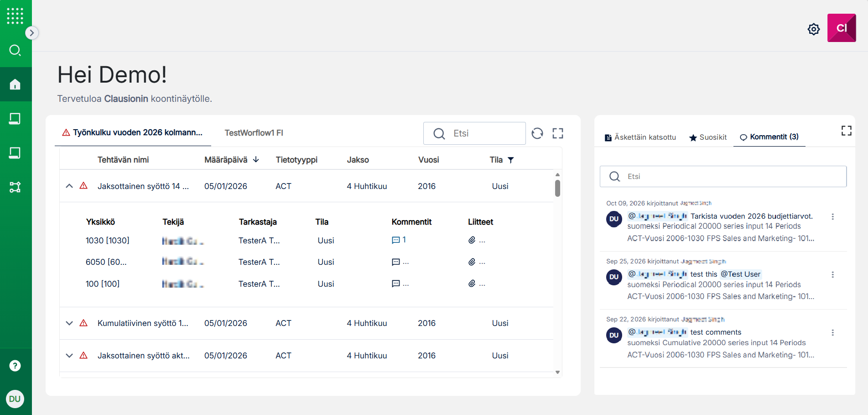Image resolution: width=868 pixels, height=415 pixels.
Task: Click the scroll down arrow of task list
Action: 557,373
